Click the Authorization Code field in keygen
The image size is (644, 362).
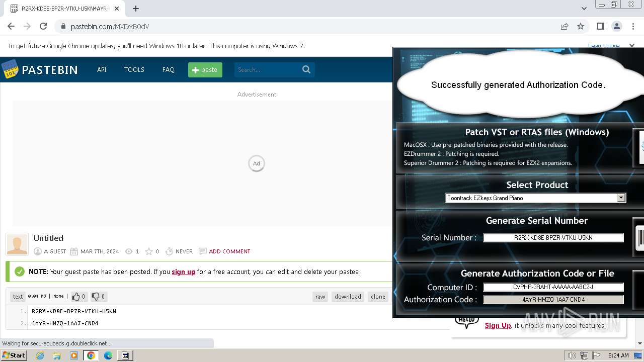click(x=553, y=300)
